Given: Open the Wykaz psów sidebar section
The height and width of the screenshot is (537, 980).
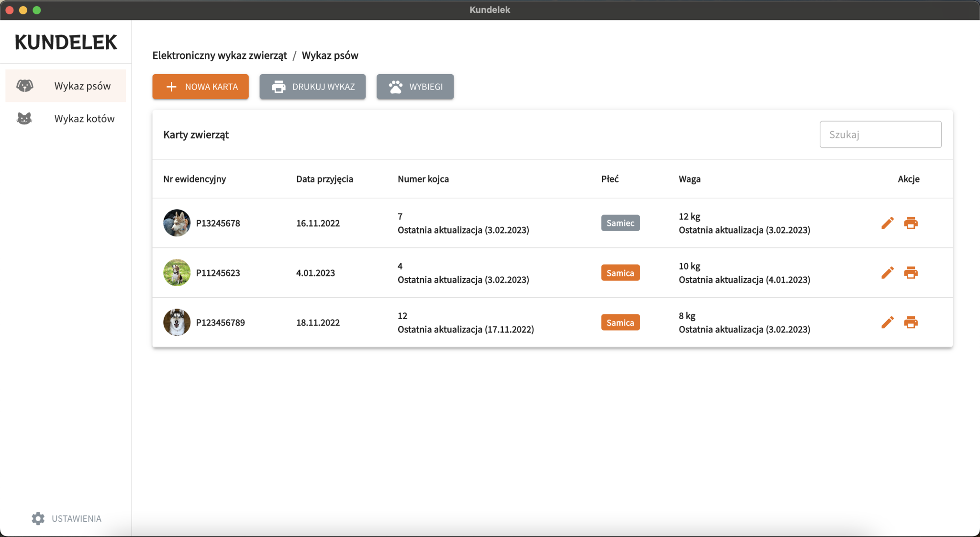Looking at the screenshot, I should pyautogui.click(x=66, y=86).
